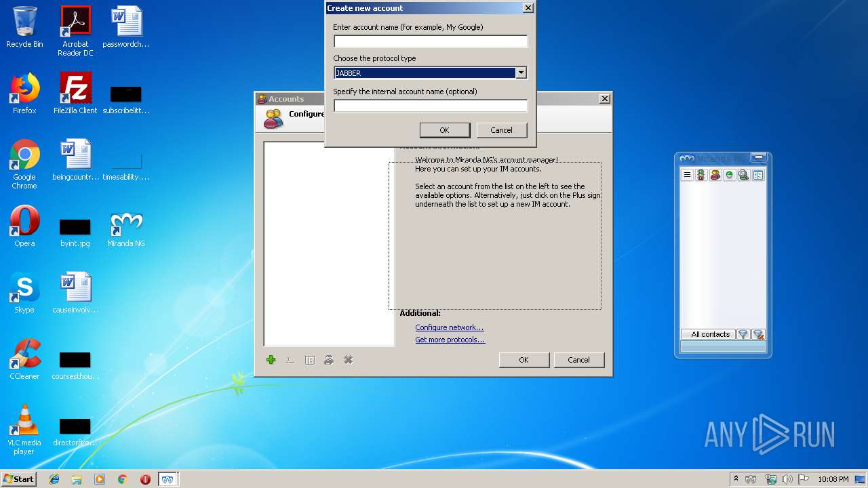Click the find users magnifier icon
The image size is (868, 488).
744,175
